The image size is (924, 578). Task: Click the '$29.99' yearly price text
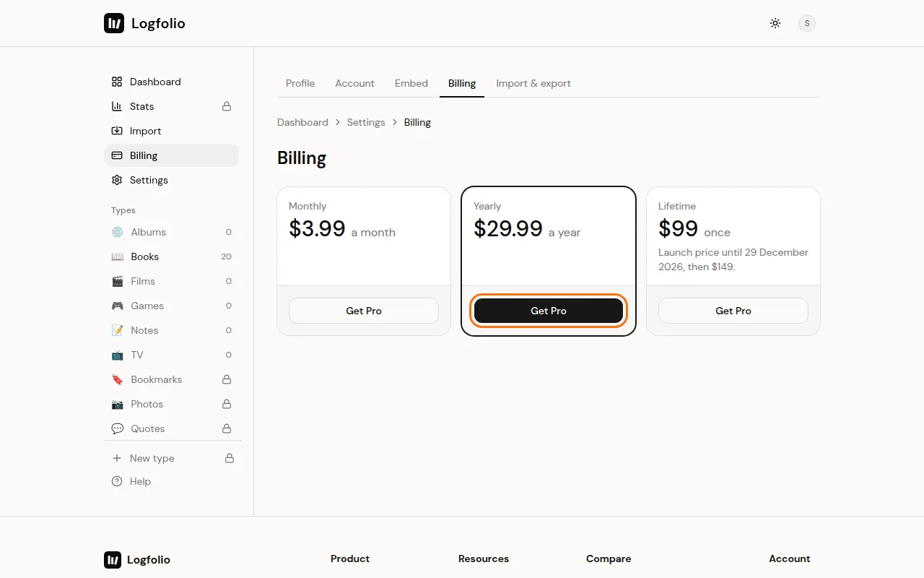tap(508, 228)
